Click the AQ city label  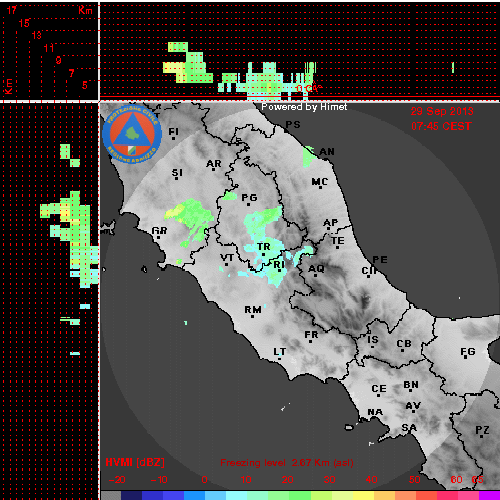316,268
